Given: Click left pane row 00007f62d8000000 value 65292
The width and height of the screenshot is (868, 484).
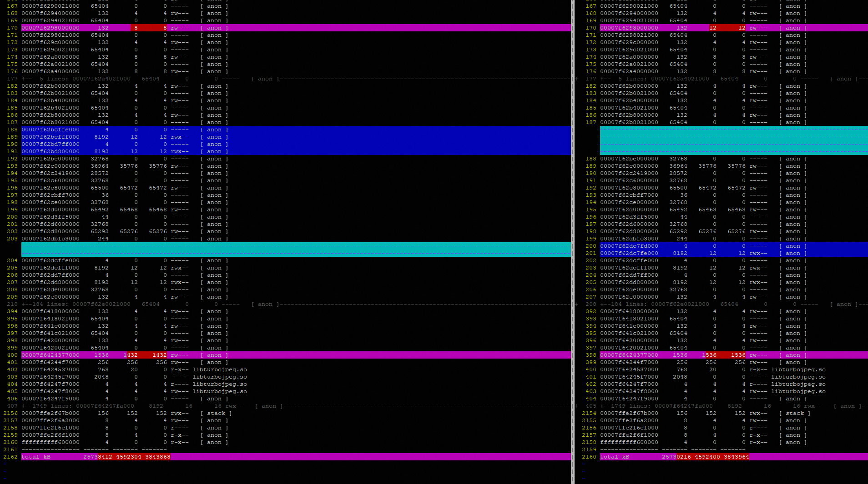Looking at the screenshot, I should point(100,231).
